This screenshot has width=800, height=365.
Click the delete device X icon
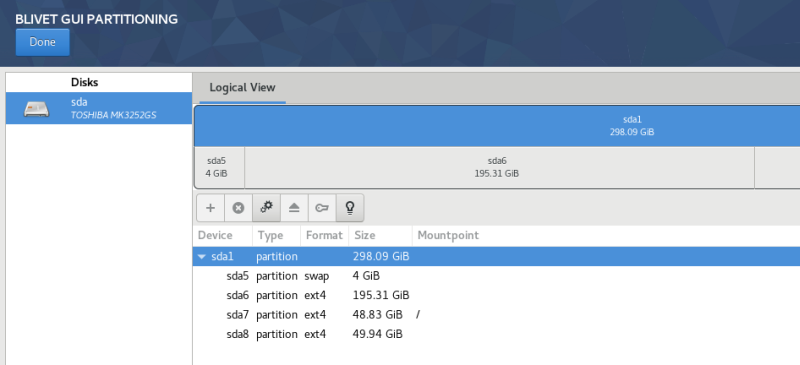point(238,208)
